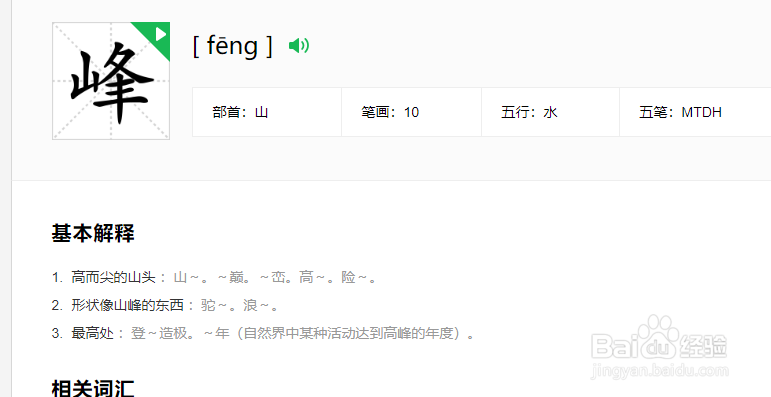Select the 部首：山 cell
Screen dimensions: 771x397
tap(267, 112)
